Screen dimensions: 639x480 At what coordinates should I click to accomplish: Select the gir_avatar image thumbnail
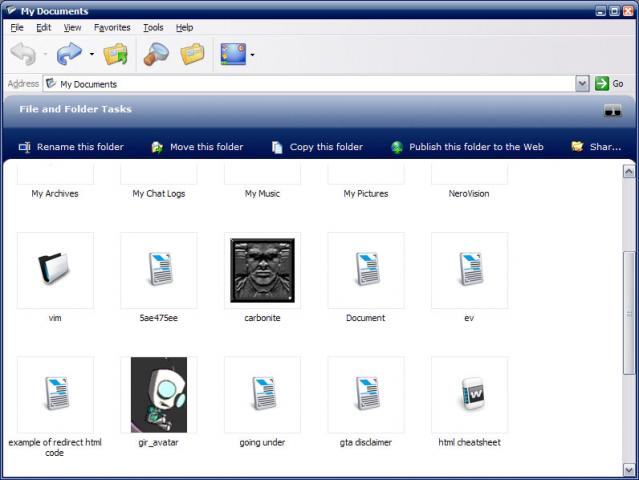159,395
